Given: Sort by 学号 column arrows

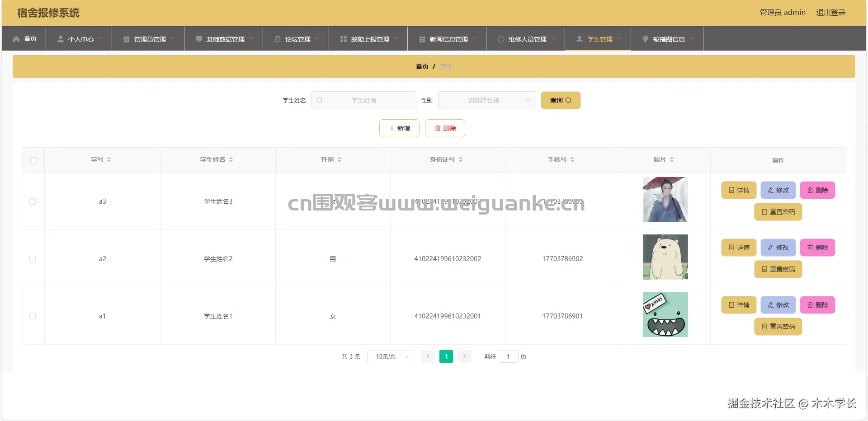Looking at the screenshot, I should 109,159.
